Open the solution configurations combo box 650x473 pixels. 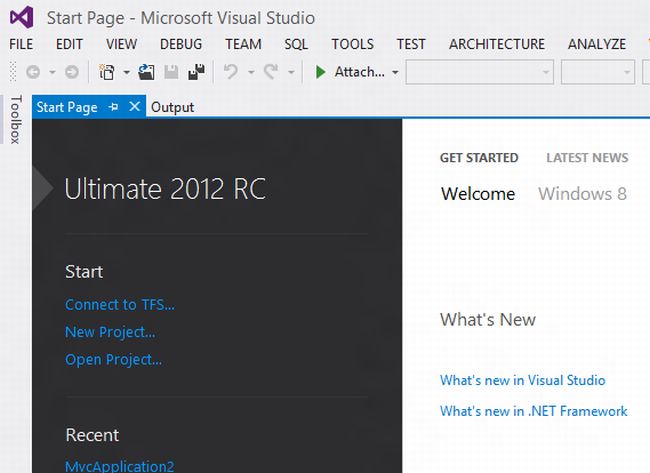point(480,72)
